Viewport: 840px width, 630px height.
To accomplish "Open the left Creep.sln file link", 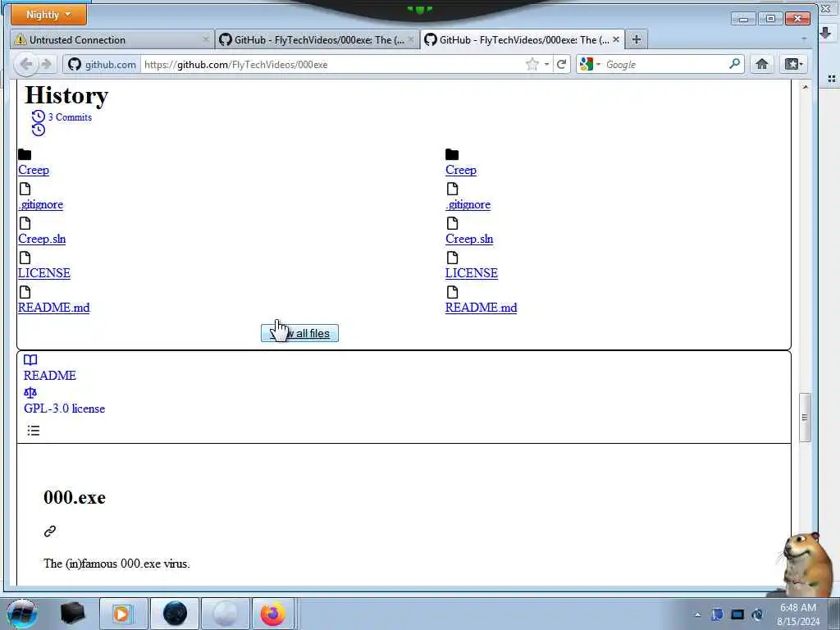I will [x=42, y=239].
